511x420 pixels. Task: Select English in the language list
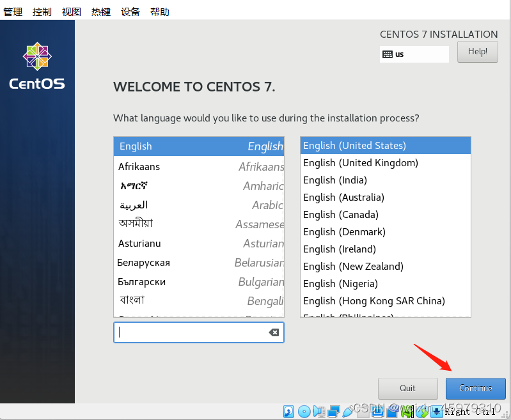199,146
